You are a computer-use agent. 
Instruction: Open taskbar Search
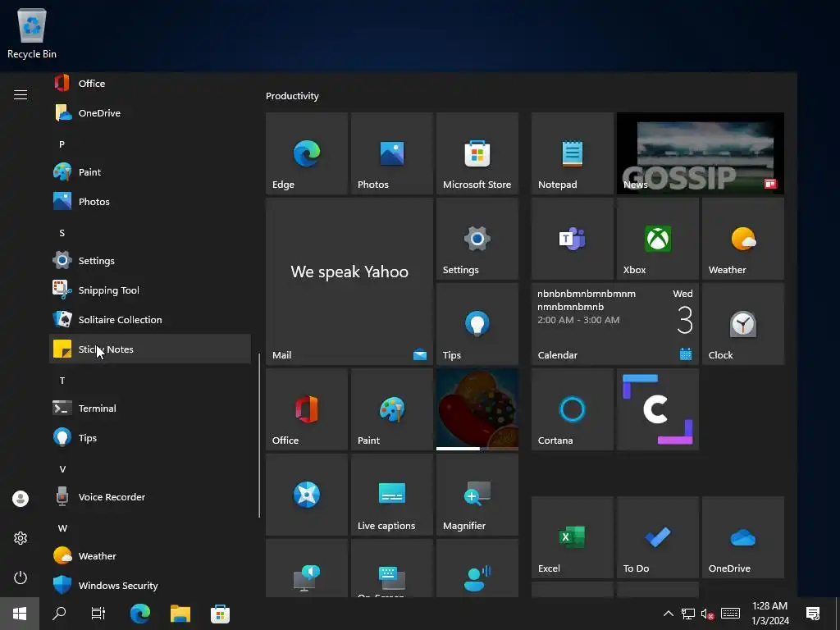tap(59, 614)
